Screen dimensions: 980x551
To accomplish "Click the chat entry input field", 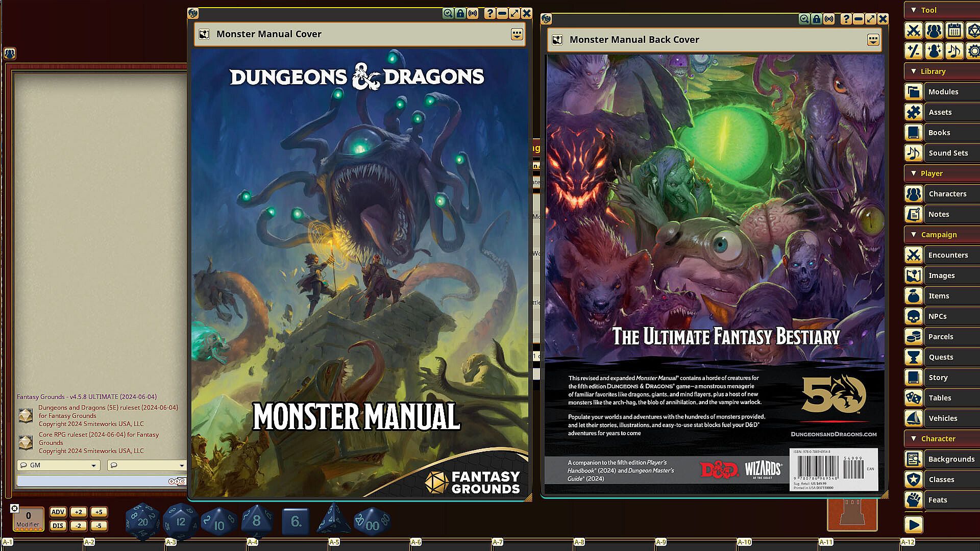I will point(92,481).
